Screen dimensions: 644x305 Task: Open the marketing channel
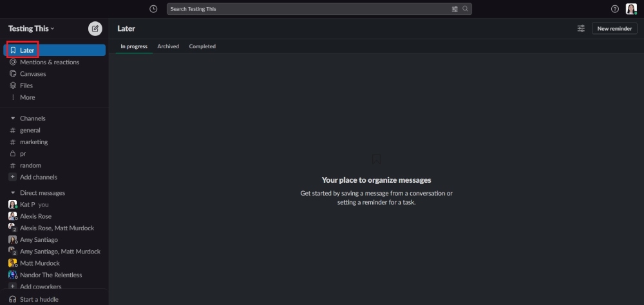pos(33,142)
